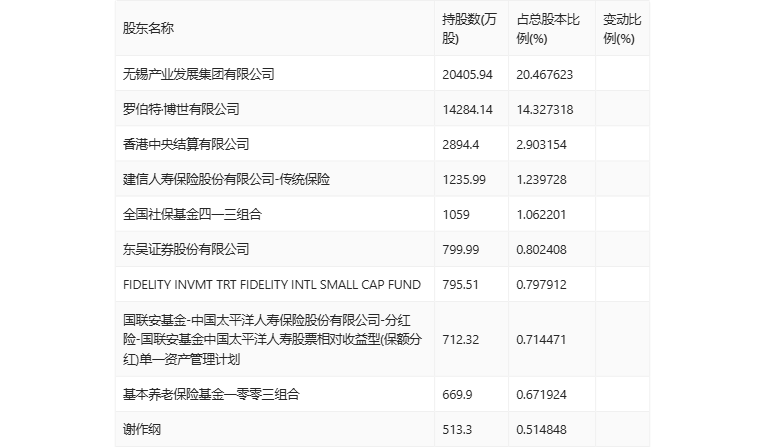Click holding value 20405.94

pos(467,75)
